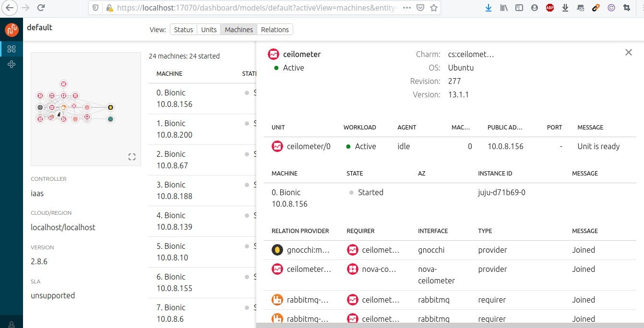Click ceilometer requirer icon in gnocchi row
Image resolution: width=644 pixels, height=328 pixels.
[352, 250]
